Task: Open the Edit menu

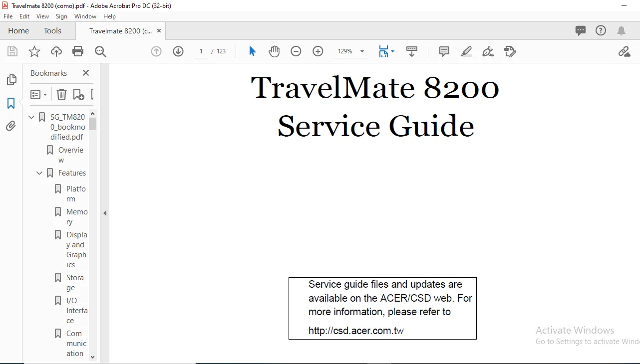Action: click(x=24, y=16)
